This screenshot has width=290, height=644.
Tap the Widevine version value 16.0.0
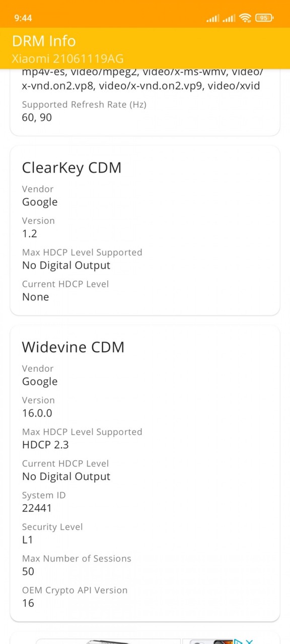tap(37, 413)
